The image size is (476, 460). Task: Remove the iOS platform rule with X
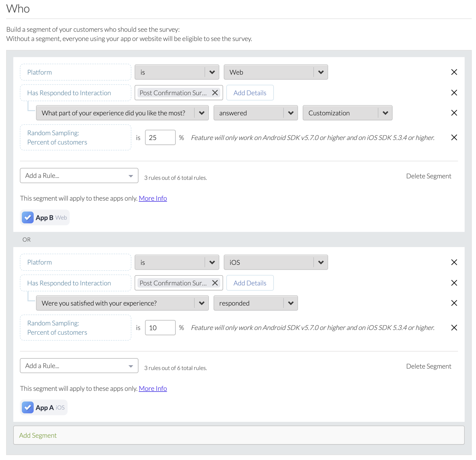[x=454, y=262]
